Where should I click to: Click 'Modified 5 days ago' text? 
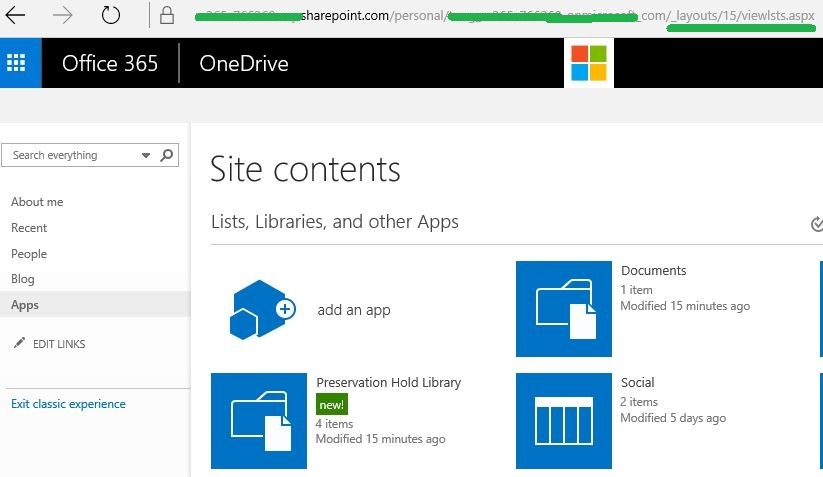(673, 418)
